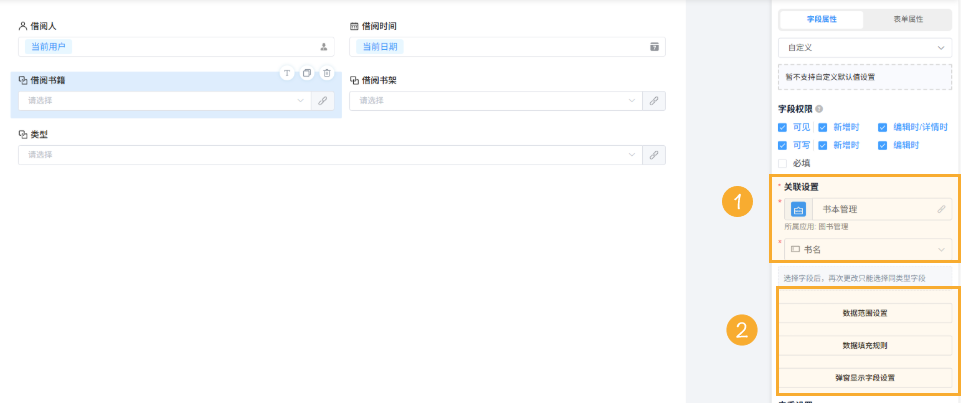Click the user picker icon in 借阅人 field
The width and height of the screenshot is (961, 403).
(x=324, y=47)
